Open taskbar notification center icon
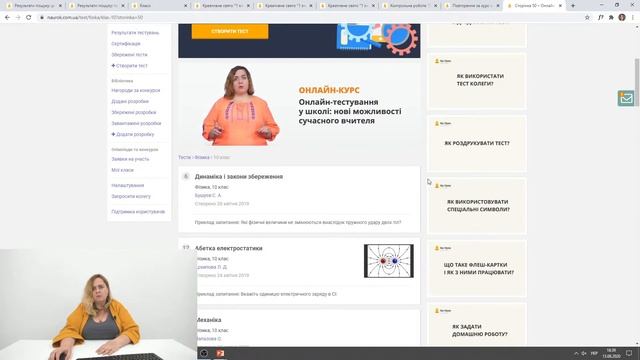Screen dimensions: 640x360 pos(629,353)
